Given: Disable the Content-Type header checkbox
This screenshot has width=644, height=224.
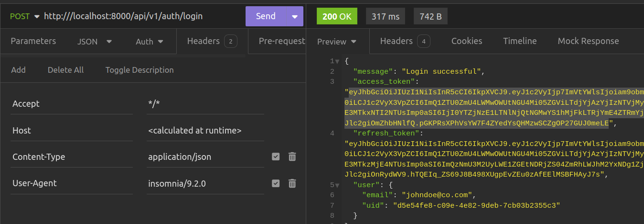Looking at the screenshot, I should point(276,157).
